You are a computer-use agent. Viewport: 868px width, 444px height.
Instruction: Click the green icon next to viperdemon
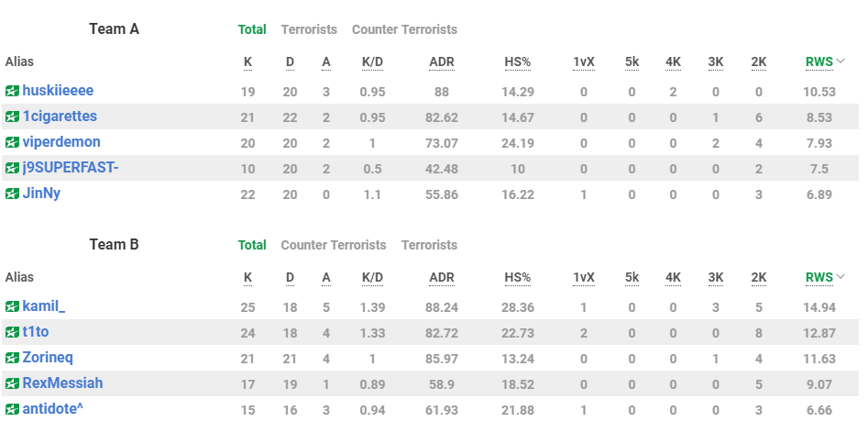click(x=12, y=143)
